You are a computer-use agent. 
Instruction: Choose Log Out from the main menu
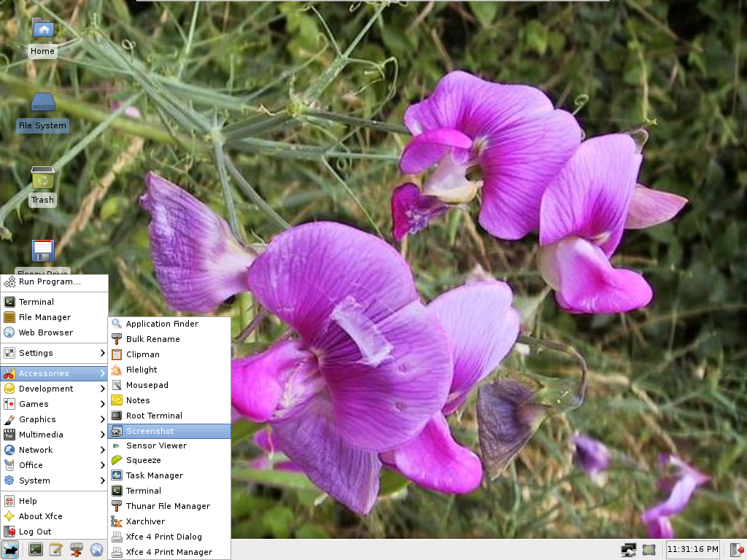point(54,532)
